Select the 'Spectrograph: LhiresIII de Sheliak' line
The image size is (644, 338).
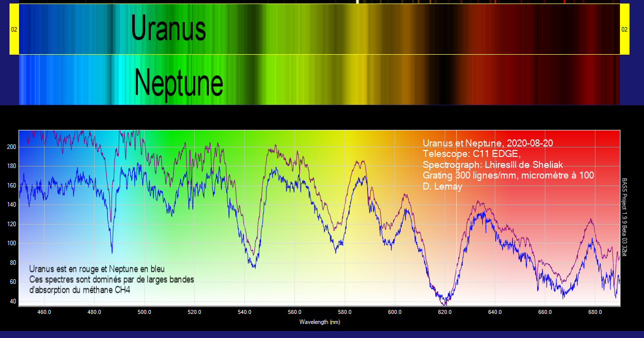(500, 165)
